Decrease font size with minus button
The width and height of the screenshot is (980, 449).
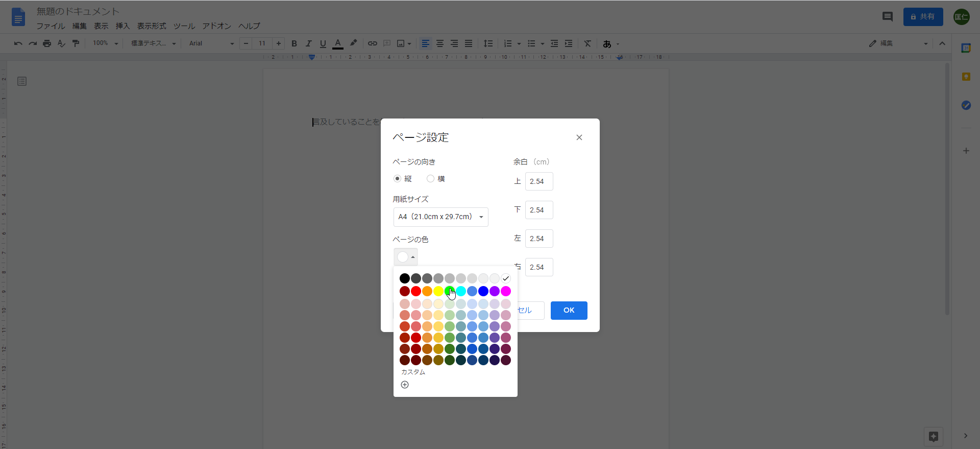246,43
